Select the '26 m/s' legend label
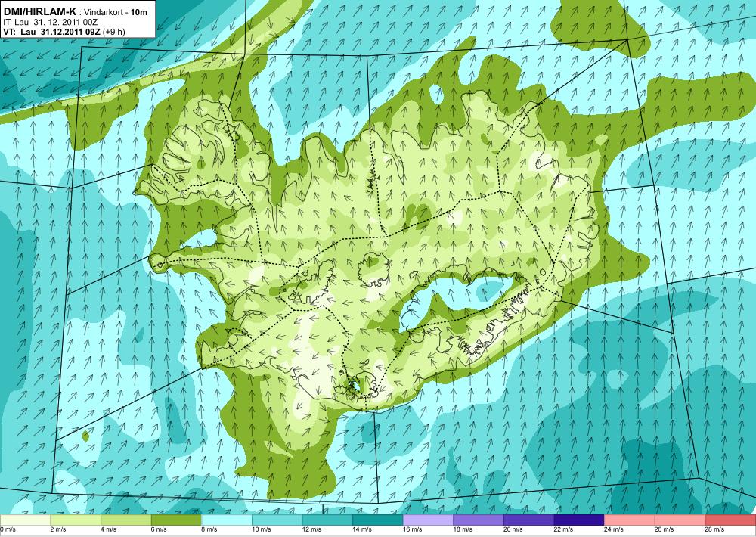Screen dimensions: 756x537 [665, 529]
